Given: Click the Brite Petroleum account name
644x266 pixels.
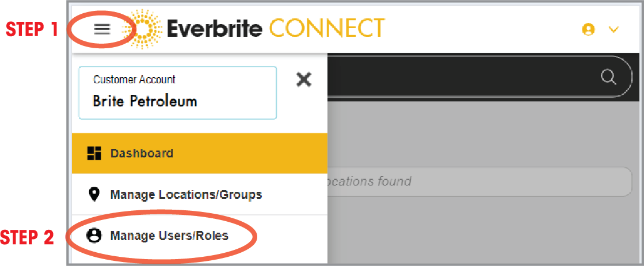Looking at the screenshot, I should click(144, 102).
